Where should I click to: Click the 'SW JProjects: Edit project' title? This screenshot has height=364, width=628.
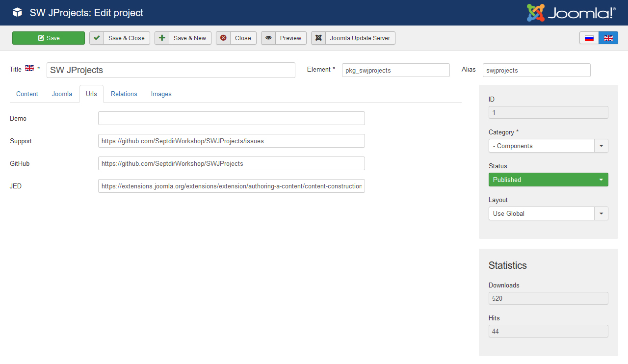coord(87,13)
